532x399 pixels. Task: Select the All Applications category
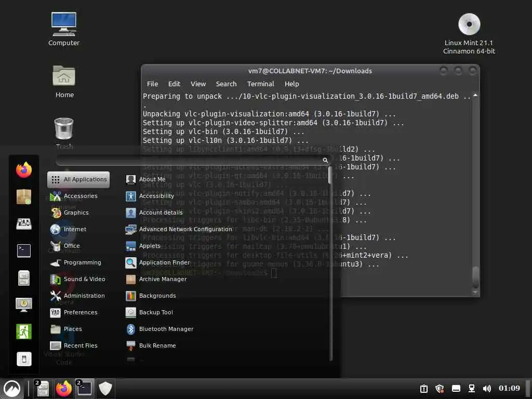[78, 179]
